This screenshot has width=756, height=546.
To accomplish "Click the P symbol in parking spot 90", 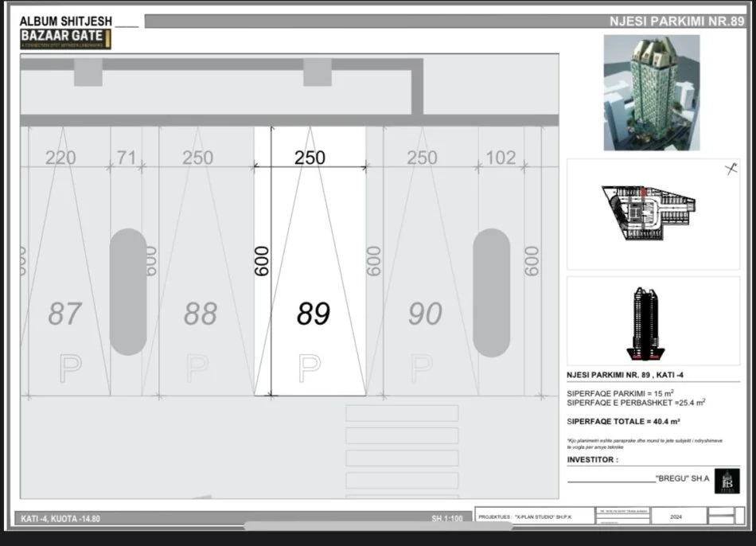I will (x=422, y=367).
